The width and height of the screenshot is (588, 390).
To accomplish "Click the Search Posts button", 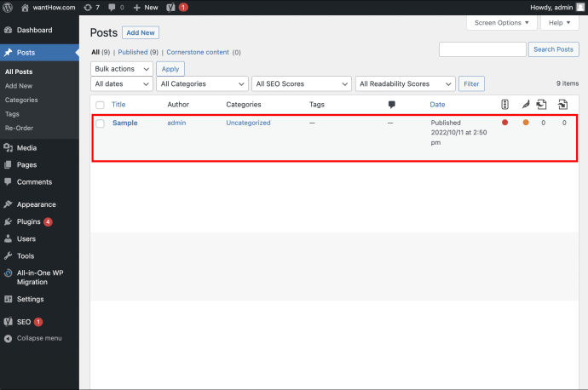I will click(554, 49).
